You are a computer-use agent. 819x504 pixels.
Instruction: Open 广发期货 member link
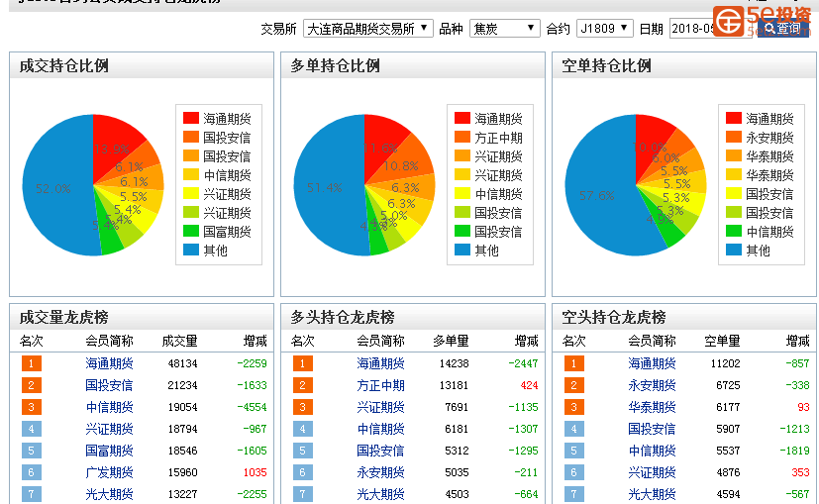pyautogui.click(x=109, y=472)
